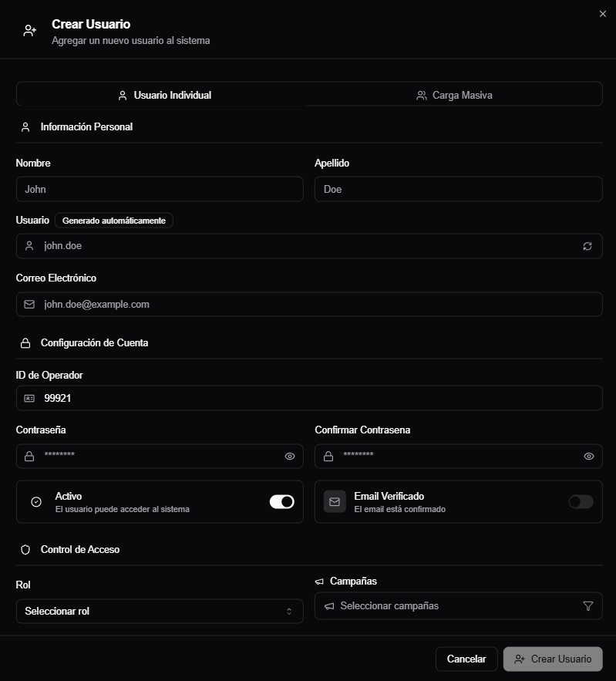Click the filter icon in Campañas field

point(587,606)
